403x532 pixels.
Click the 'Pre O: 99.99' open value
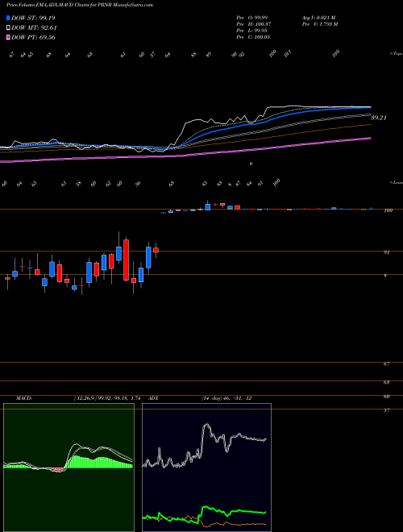click(252, 17)
